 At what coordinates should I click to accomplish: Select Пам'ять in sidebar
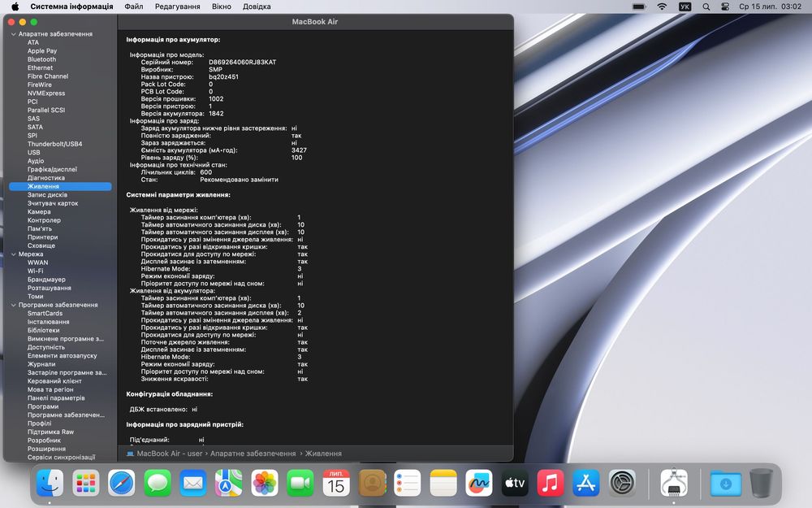point(40,228)
